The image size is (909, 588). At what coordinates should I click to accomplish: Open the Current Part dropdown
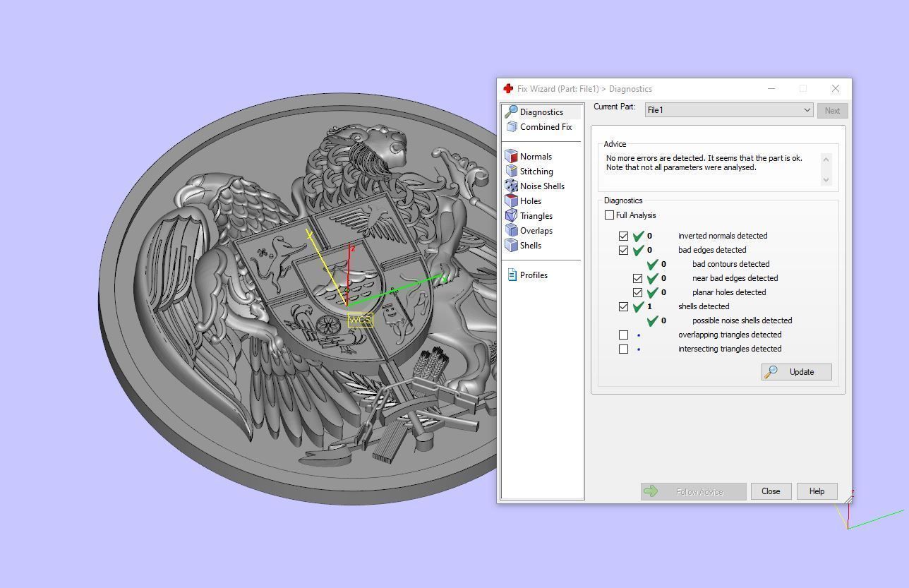point(729,110)
